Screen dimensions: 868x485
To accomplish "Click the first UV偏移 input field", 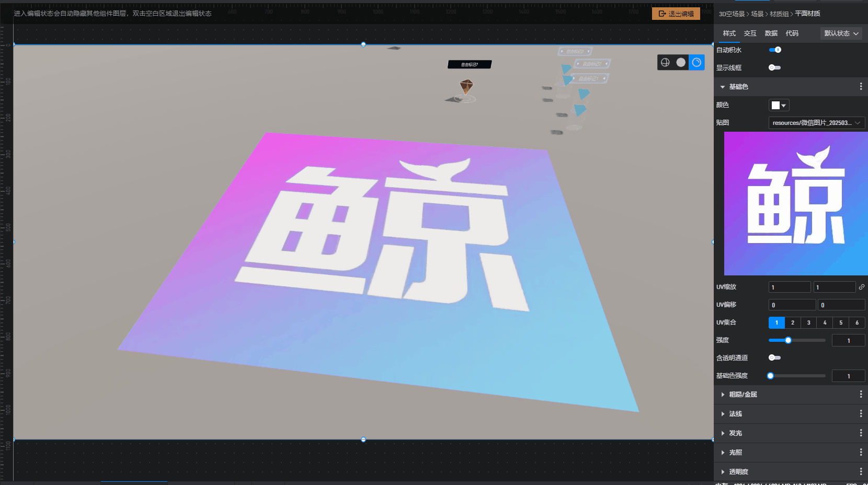I will (792, 305).
